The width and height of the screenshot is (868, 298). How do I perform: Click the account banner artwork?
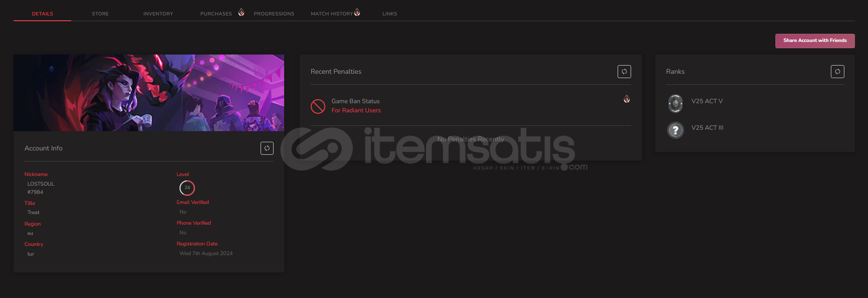tap(149, 93)
